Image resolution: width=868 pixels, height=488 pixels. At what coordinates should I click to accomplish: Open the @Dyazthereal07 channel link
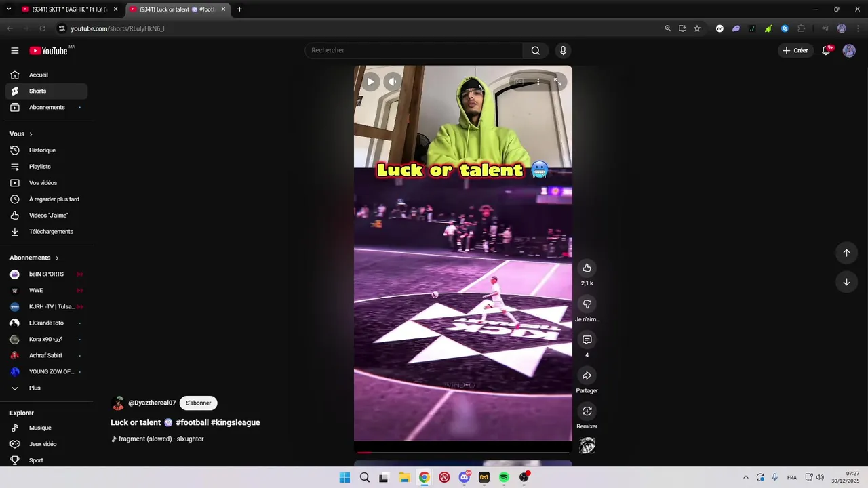tap(152, 403)
